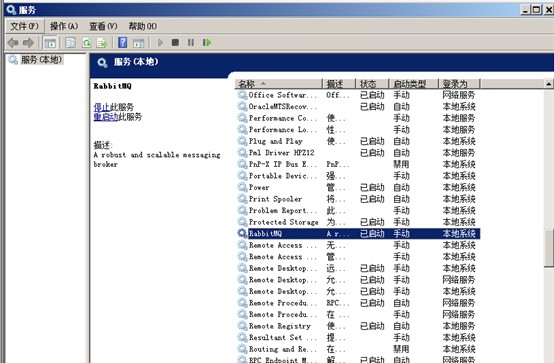
Task: Click the Pause service icon
Action: [x=191, y=42]
